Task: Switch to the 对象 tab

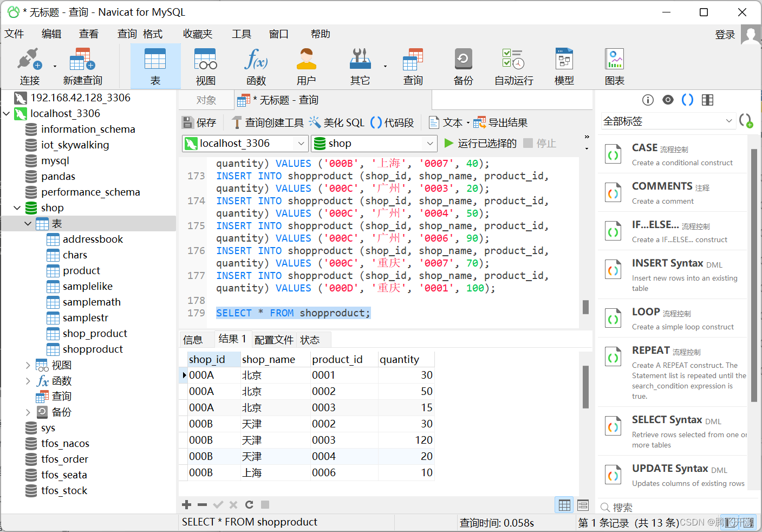Action: (206, 100)
